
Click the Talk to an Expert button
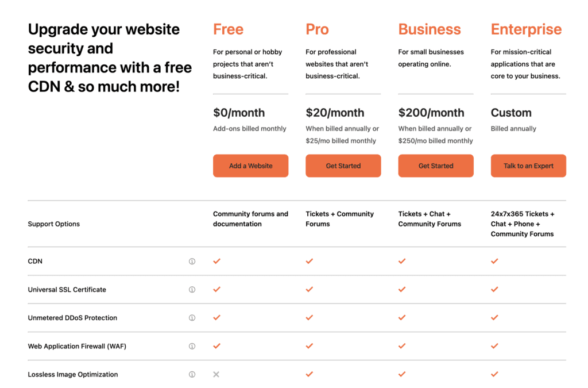528,166
